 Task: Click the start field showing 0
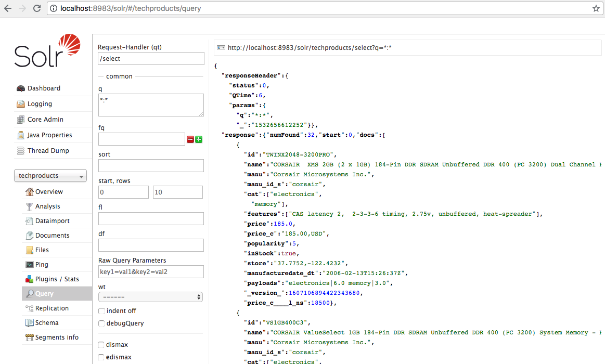pos(123,192)
